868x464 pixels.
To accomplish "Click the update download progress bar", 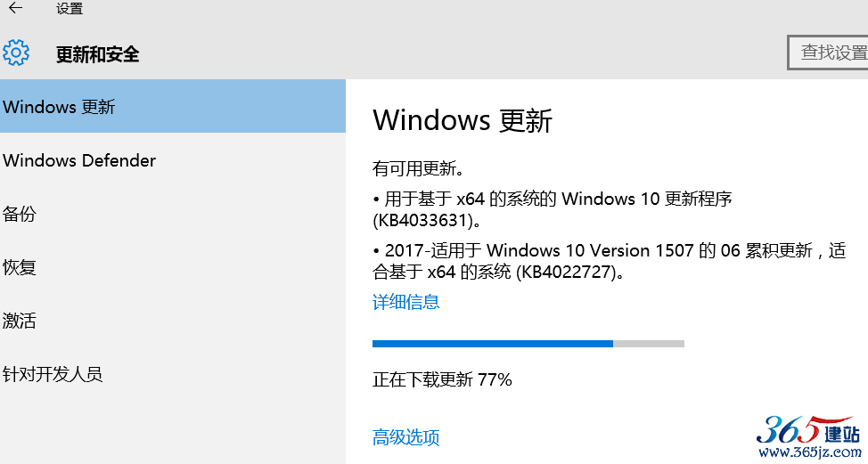I will (528, 343).
